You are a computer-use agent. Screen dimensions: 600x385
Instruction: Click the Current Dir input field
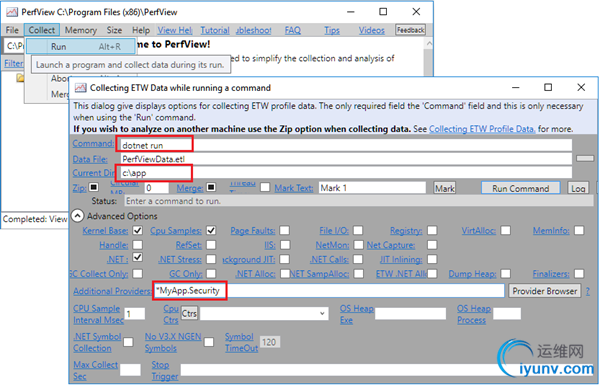click(x=346, y=173)
